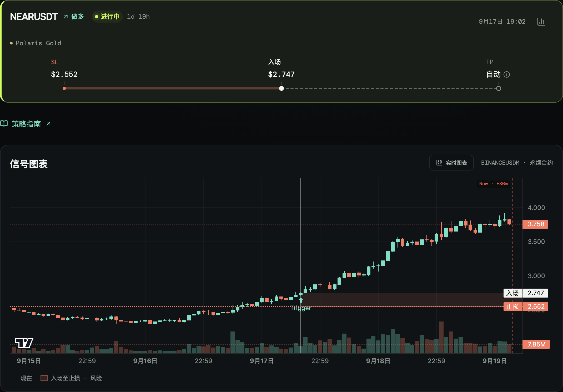Open the 实时图表 live chart button

coord(451,163)
